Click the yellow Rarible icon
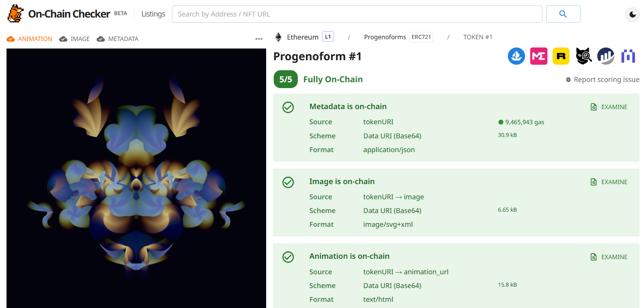Screen dimensions: 644x308 pos(561,56)
